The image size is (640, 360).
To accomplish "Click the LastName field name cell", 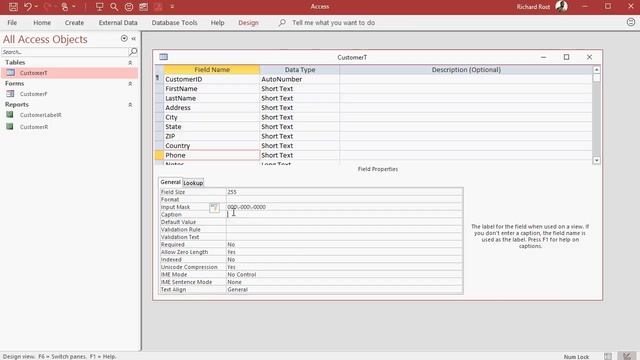I will [x=212, y=98].
